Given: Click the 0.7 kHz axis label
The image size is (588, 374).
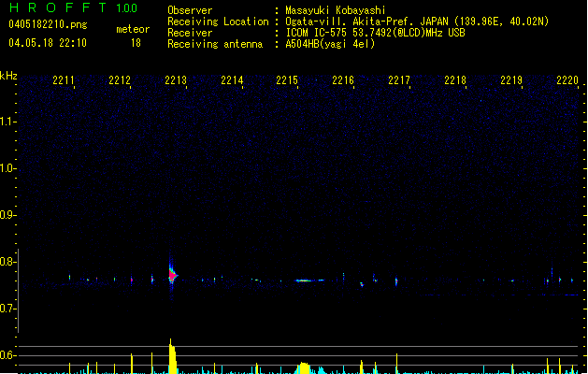Looking at the screenshot, I should (7, 309).
